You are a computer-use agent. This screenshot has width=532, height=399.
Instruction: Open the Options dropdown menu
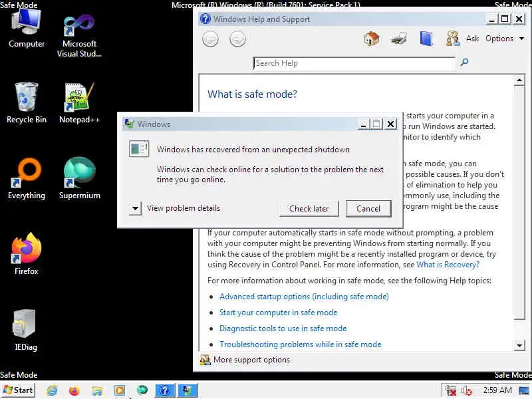[505, 39]
